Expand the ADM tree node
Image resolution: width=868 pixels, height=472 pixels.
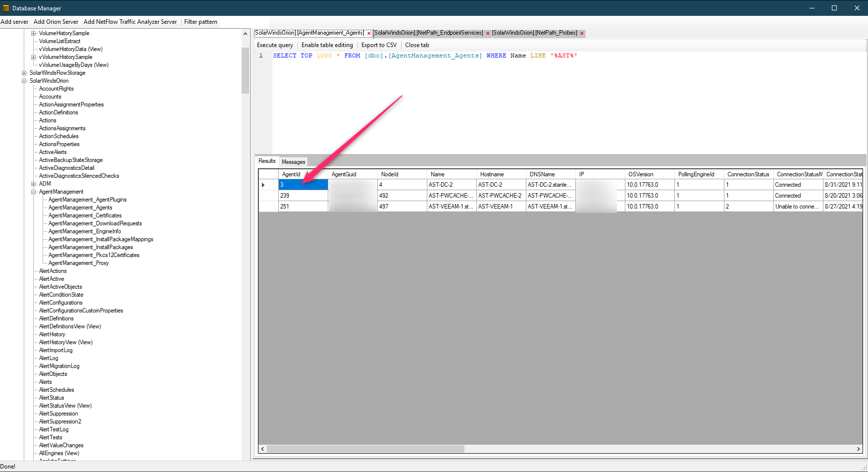tap(34, 184)
